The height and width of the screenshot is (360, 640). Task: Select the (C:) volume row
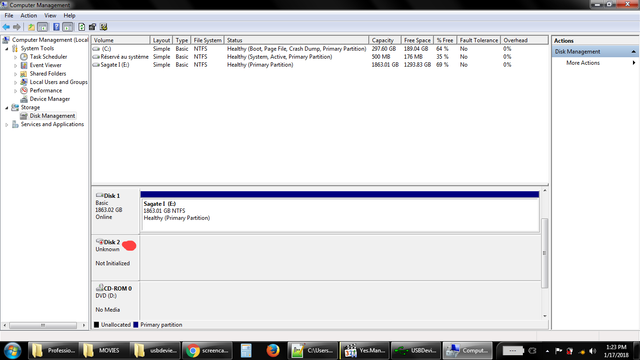pyautogui.click(x=320, y=49)
